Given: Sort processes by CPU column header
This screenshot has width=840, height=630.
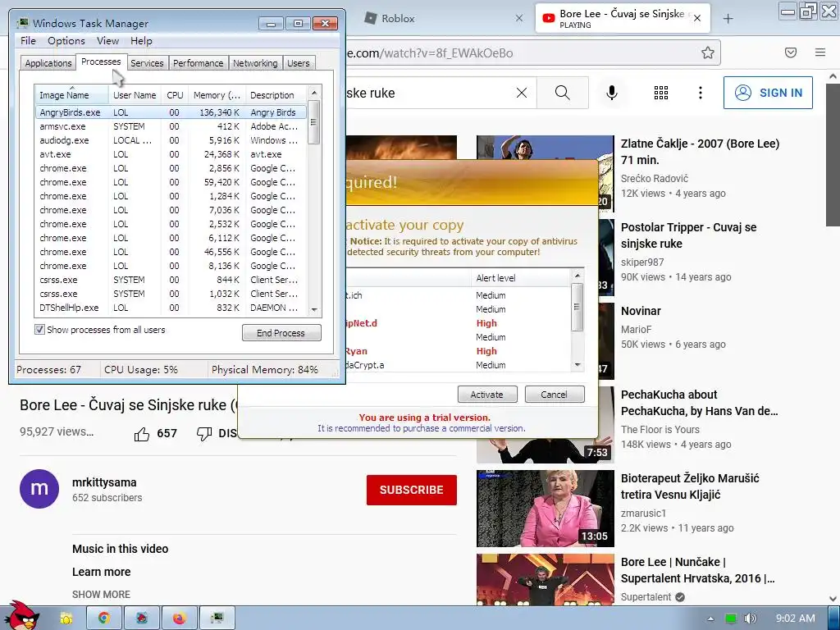Looking at the screenshot, I should [175, 95].
